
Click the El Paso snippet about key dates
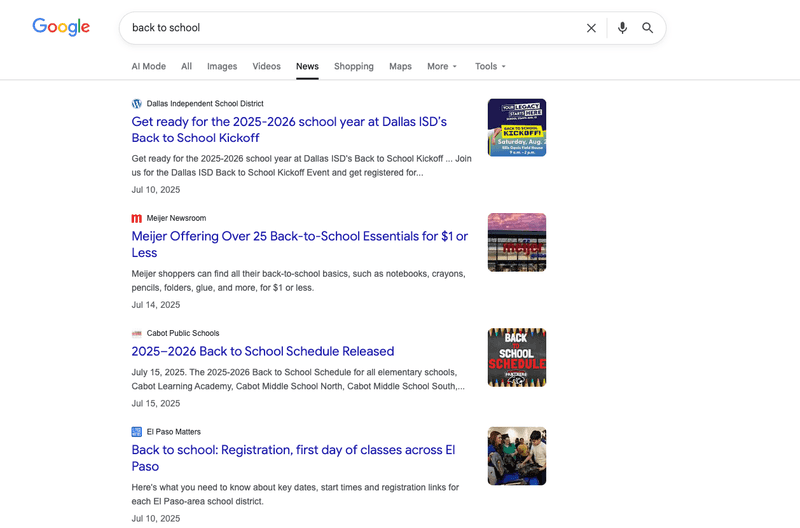point(295,494)
